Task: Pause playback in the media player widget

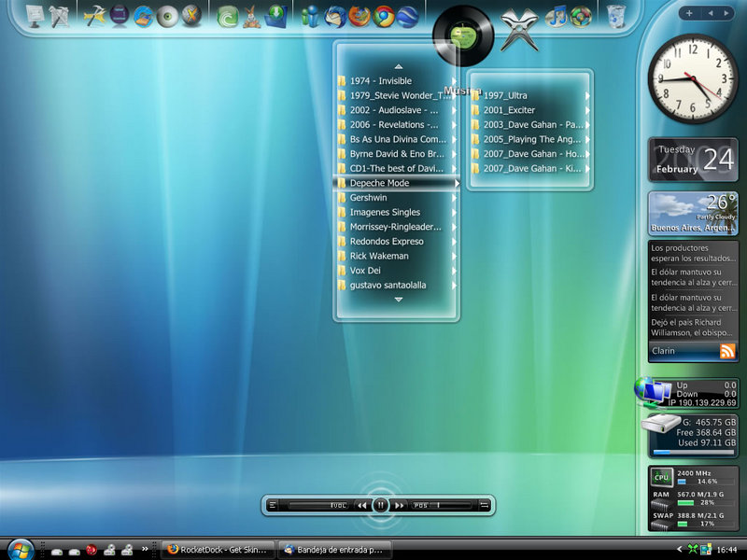Action: (x=381, y=505)
